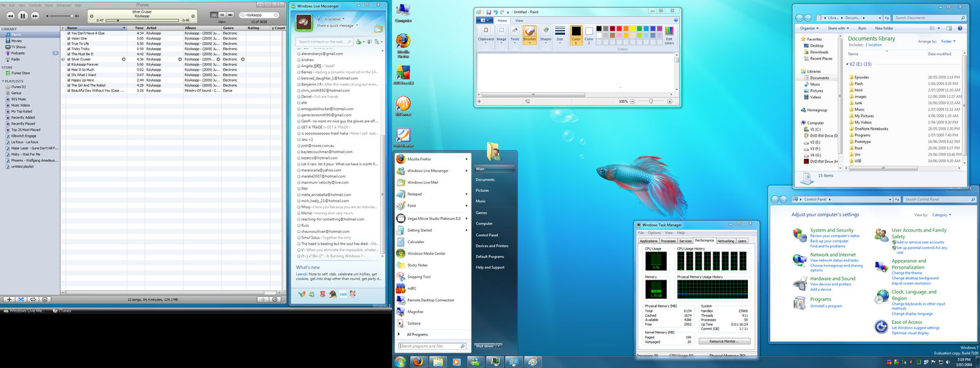Uncheck the song 'Vision One' in iTunes
This screenshot has width=980, height=368.
pyautogui.click(x=69, y=39)
